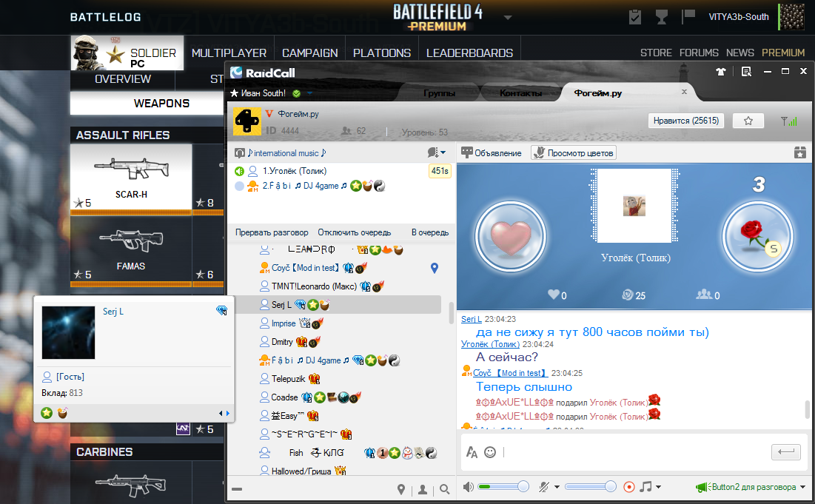Open the status dropdown beside Иван South!
The height and width of the screenshot is (504, 815).
[x=309, y=93]
